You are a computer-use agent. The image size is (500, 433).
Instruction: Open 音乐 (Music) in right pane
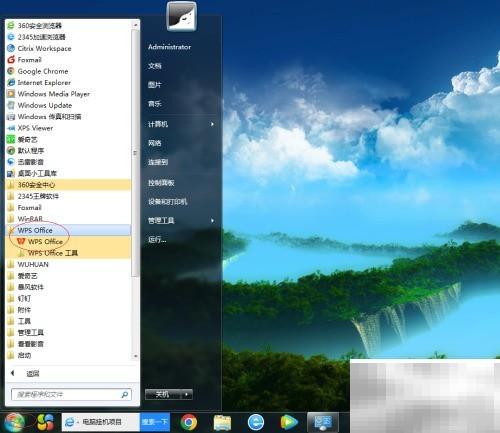tap(155, 104)
